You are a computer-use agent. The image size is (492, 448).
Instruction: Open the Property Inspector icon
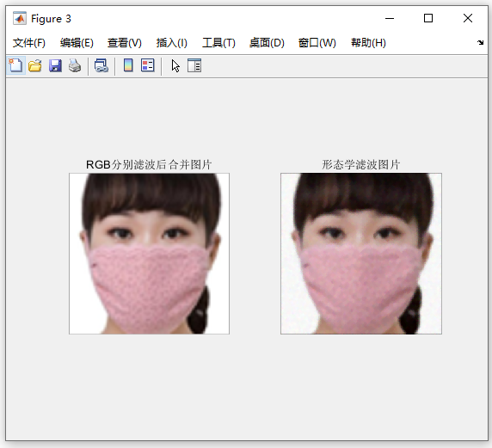pyautogui.click(x=194, y=65)
